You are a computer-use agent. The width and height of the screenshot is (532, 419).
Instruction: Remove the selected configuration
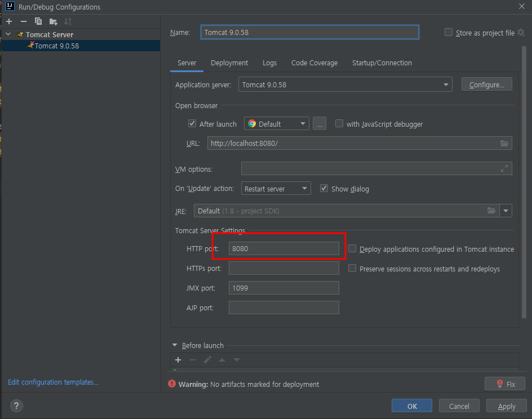point(24,22)
